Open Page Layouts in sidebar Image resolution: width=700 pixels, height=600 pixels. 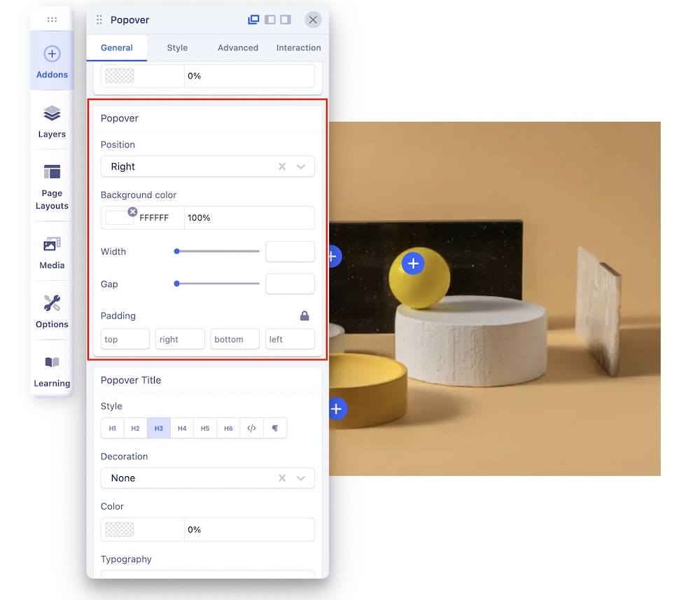[x=52, y=186]
